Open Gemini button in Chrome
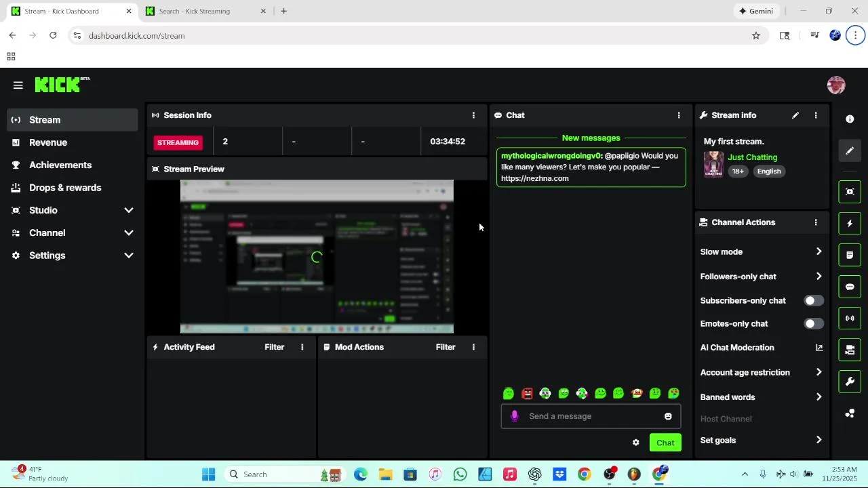868x488 pixels. pyautogui.click(x=756, y=11)
